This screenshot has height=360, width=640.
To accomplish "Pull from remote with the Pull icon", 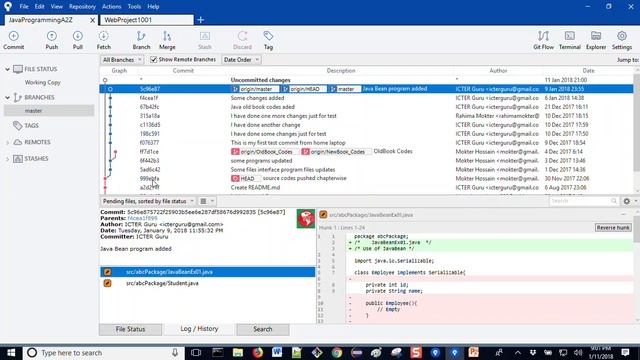I will click(x=78, y=40).
